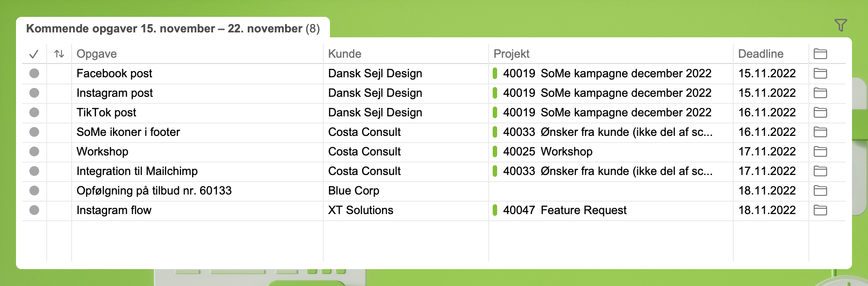Viewport: 868px width, 286px height.
Task: Open folder icon for Facebook post row
Action: click(x=820, y=74)
